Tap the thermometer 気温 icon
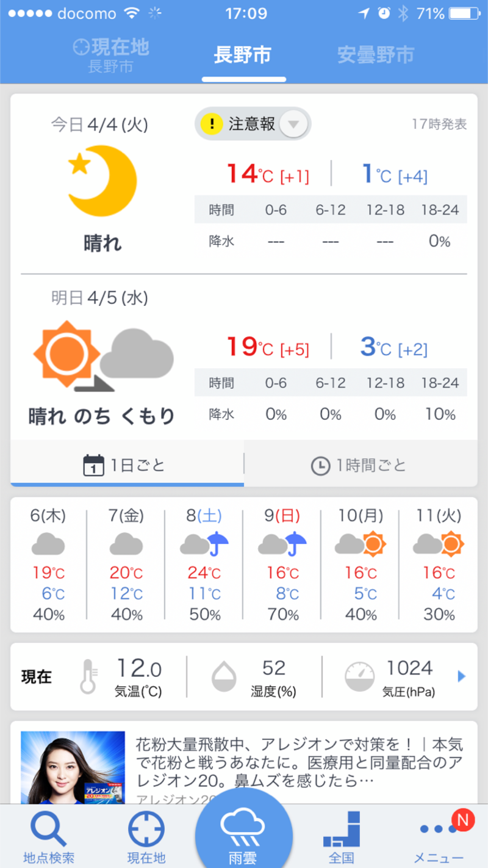This screenshot has height=868, width=488. click(88, 675)
